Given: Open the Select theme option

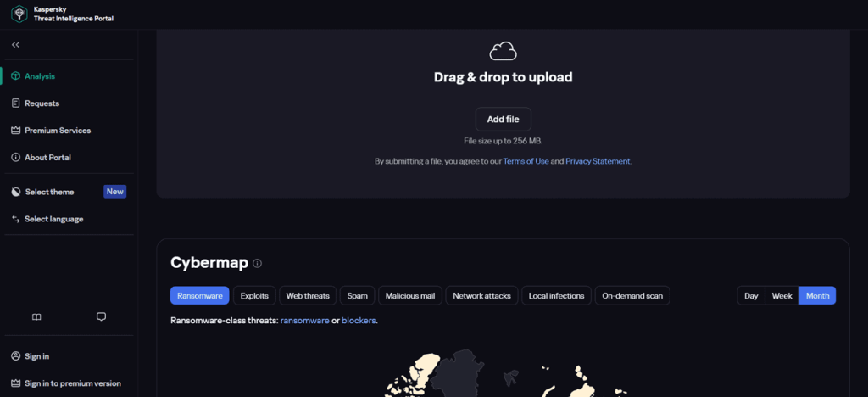Looking at the screenshot, I should point(49,192).
